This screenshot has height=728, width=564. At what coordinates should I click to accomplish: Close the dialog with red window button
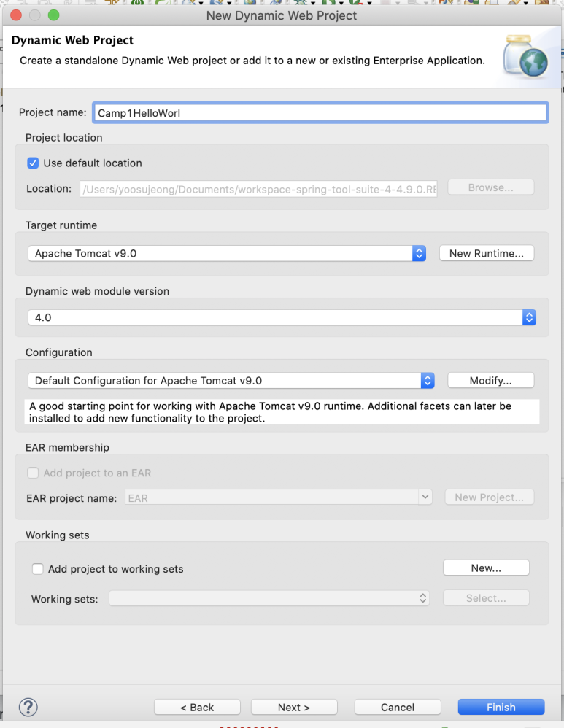tap(16, 15)
